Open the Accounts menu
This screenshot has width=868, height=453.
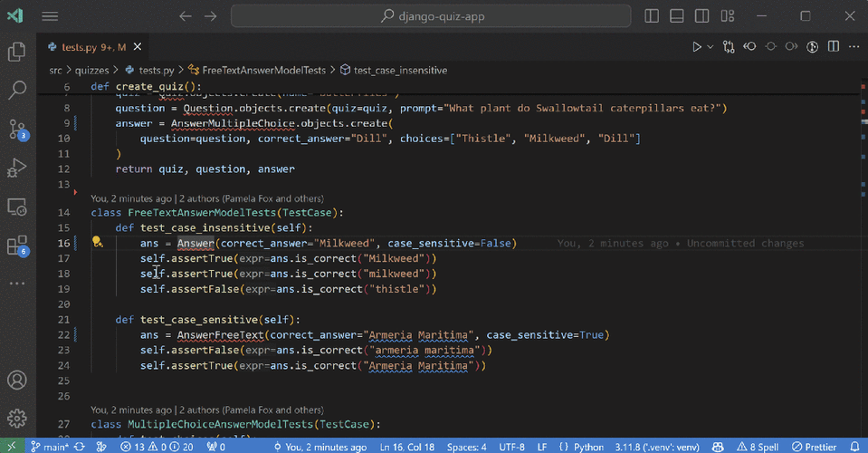click(x=17, y=380)
